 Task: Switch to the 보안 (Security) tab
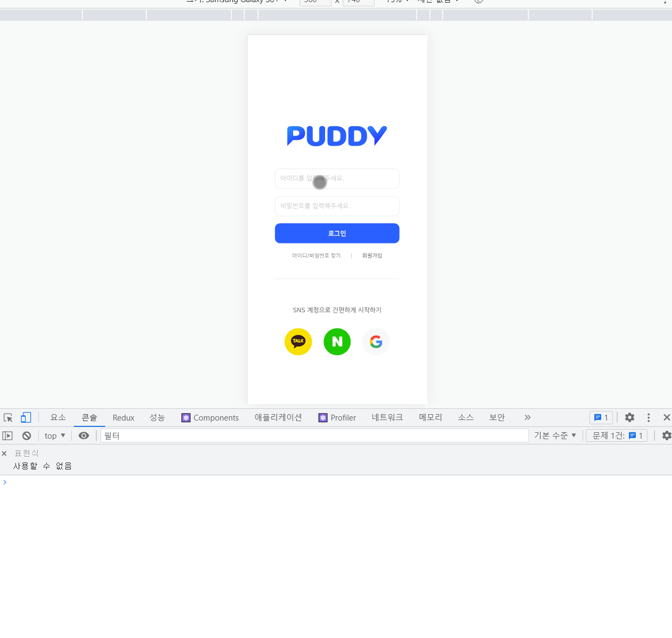(x=497, y=418)
